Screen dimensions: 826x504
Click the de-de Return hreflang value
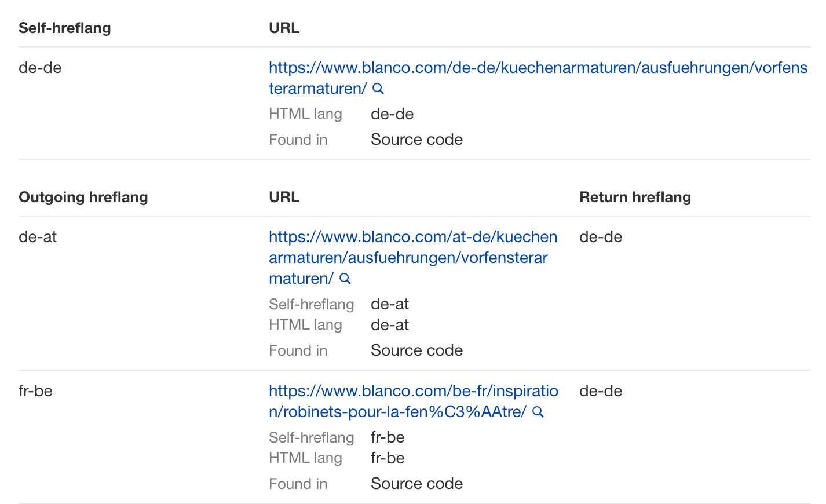(x=601, y=237)
